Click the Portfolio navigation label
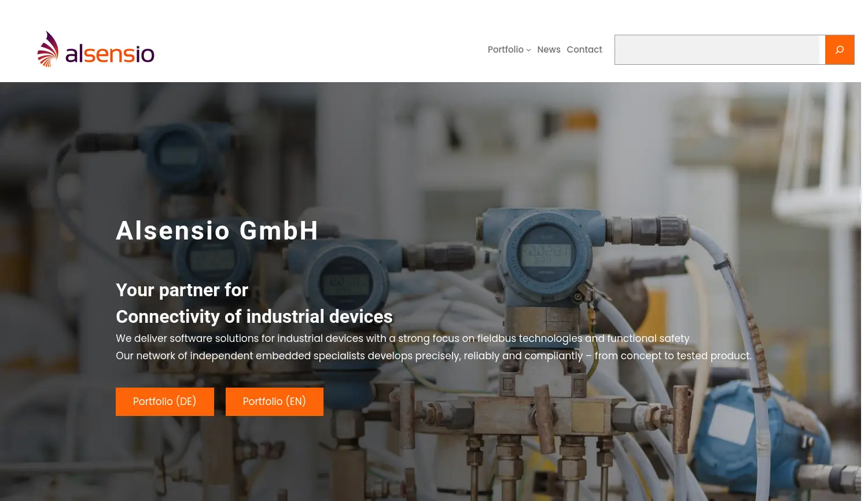868x501 pixels. tap(505, 50)
